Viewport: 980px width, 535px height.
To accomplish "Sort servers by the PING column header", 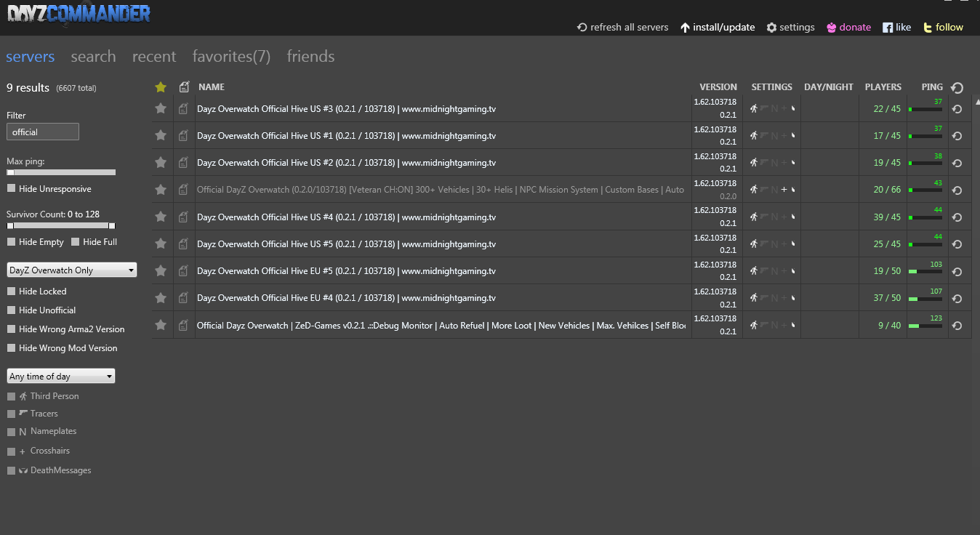I will [932, 87].
